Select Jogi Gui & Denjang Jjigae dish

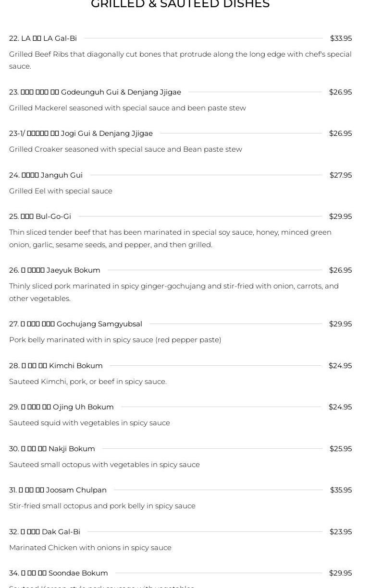coord(81,133)
